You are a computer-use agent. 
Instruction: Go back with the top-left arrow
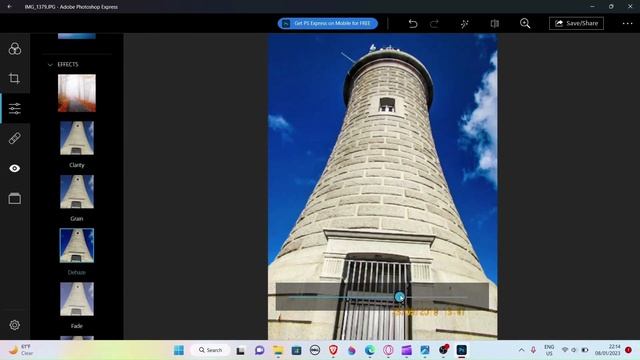coord(9,7)
